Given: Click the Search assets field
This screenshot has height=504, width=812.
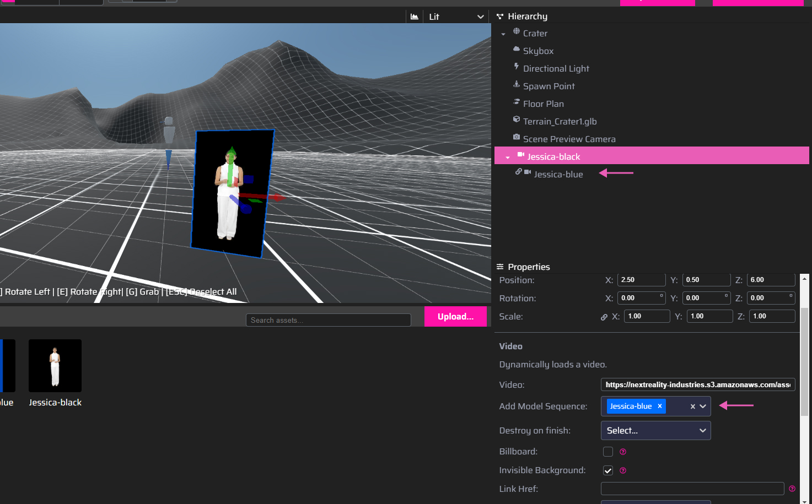Looking at the screenshot, I should [329, 320].
